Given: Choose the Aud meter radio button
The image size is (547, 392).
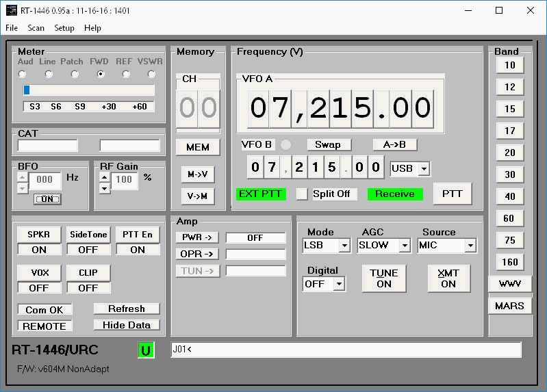Looking at the screenshot, I should point(23,74).
